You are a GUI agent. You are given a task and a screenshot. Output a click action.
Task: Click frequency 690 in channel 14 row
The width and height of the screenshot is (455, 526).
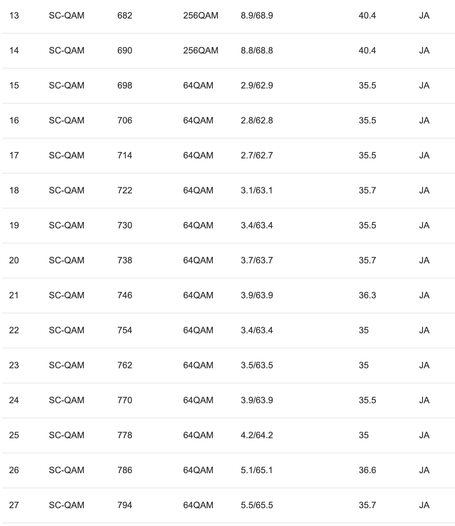[x=124, y=50]
